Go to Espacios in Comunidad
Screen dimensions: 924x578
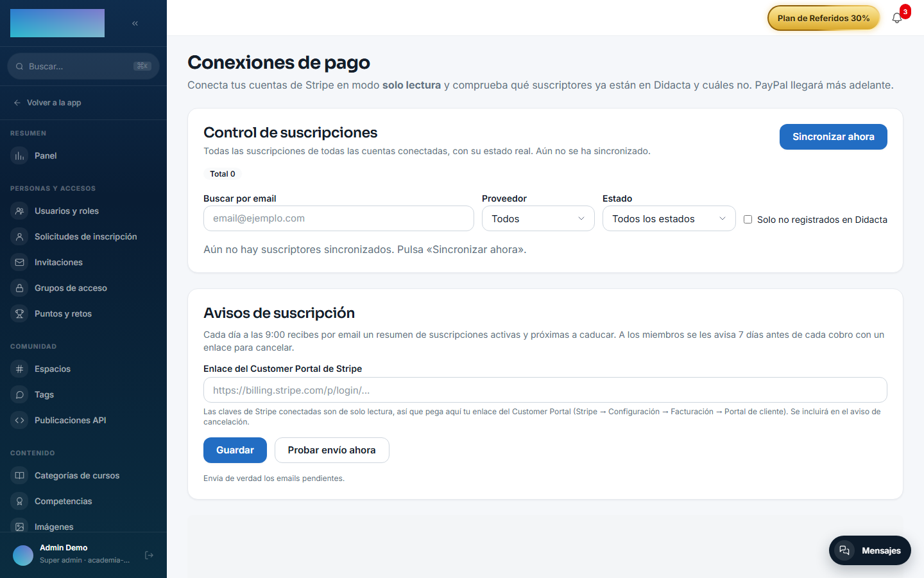tap(83, 369)
